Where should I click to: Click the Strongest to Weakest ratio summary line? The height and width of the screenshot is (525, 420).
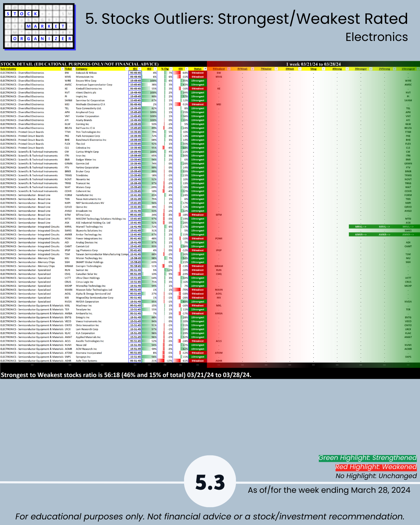coord(126,375)
